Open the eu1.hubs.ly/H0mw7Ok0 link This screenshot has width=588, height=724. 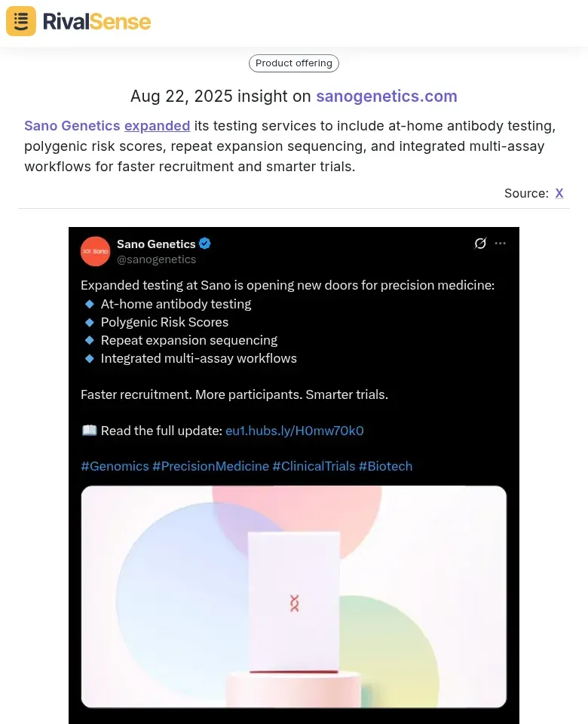pos(294,431)
